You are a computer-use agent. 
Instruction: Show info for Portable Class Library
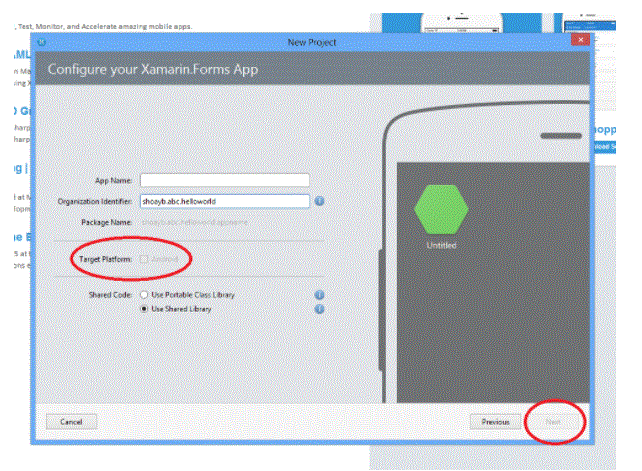319,295
